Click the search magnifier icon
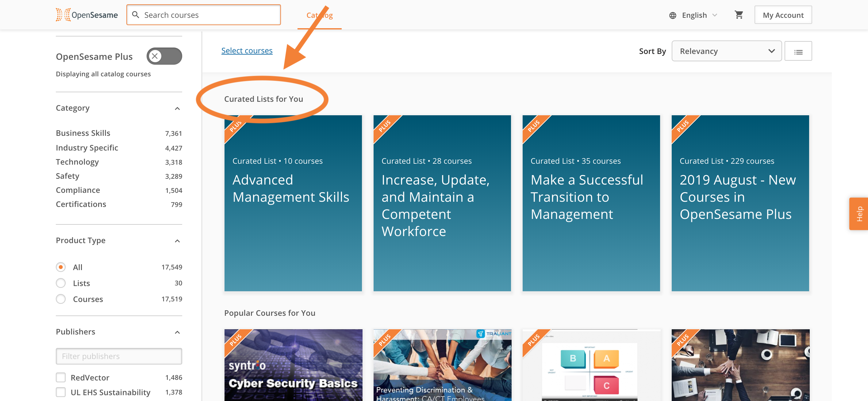868x401 pixels. point(136,15)
